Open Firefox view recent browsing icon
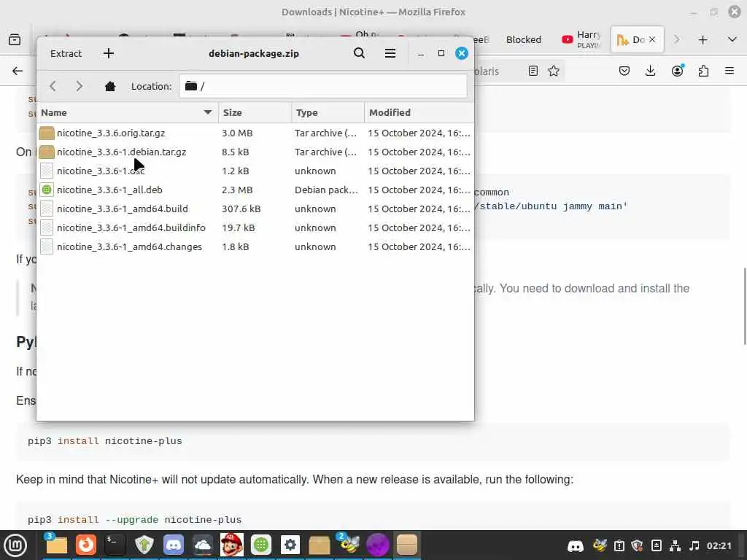The height and width of the screenshot is (560, 747). click(x=15, y=39)
